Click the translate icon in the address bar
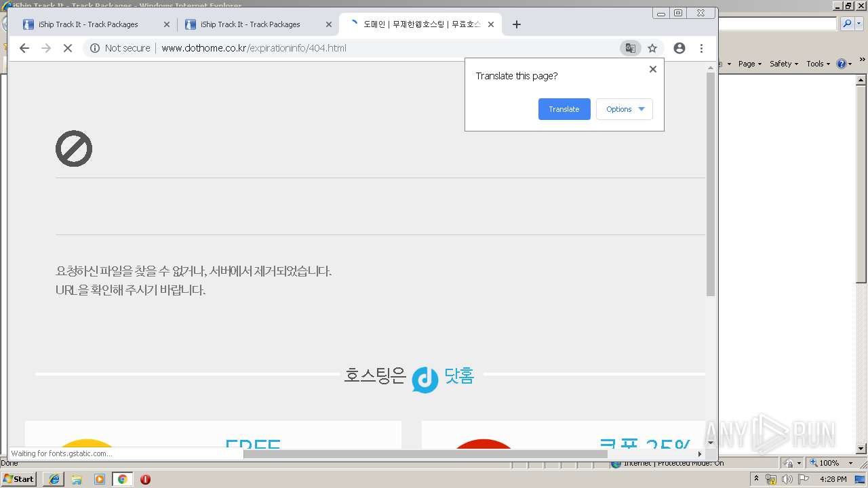Viewport: 868px width, 488px height. pyautogui.click(x=631, y=48)
